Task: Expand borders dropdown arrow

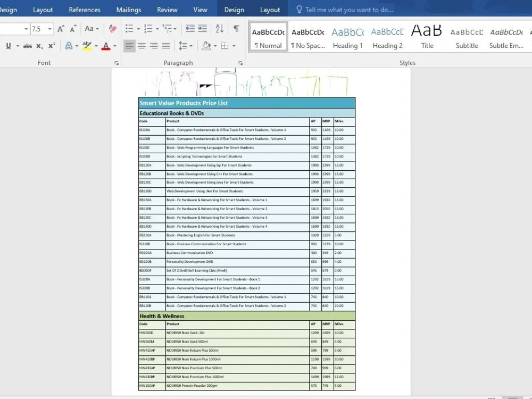Action: [234, 46]
